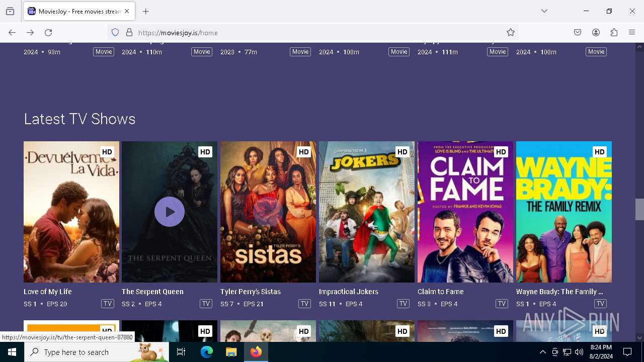Image resolution: width=644 pixels, height=362 pixels.
Task: Click The Serpent Queen title link
Action: (152, 292)
